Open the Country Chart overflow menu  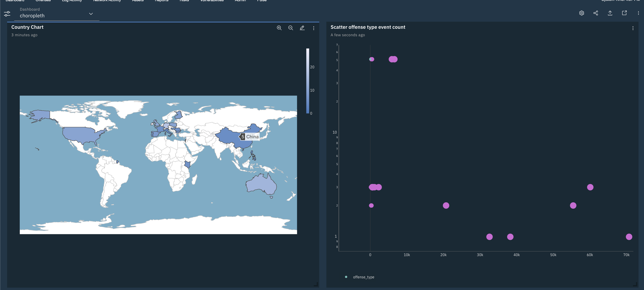pyautogui.click(x=314, y=28)
